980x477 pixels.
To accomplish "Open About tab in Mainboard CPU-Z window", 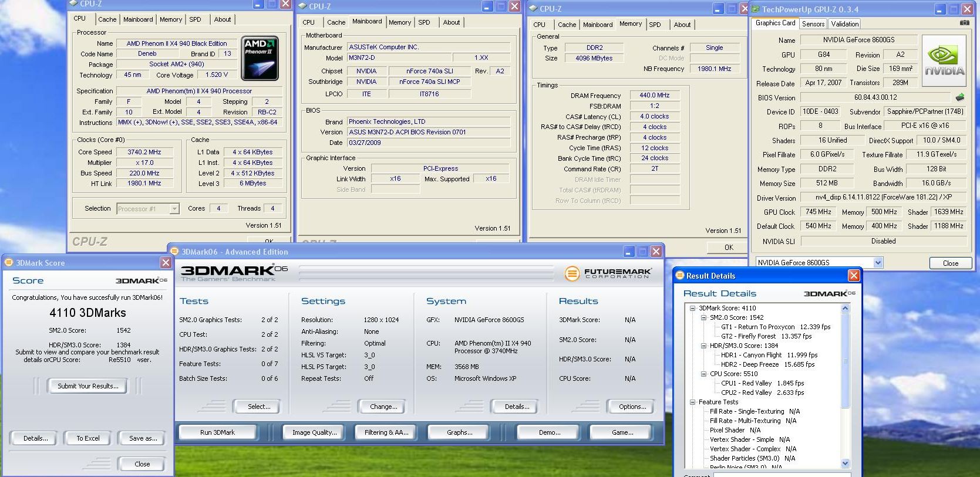I will click(x=452, y=22).
